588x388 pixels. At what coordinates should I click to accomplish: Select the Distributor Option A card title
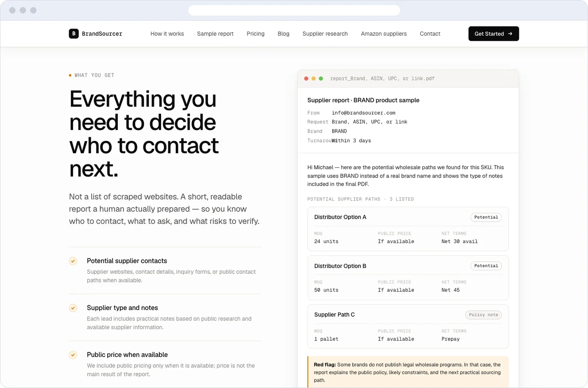[340, 217]
